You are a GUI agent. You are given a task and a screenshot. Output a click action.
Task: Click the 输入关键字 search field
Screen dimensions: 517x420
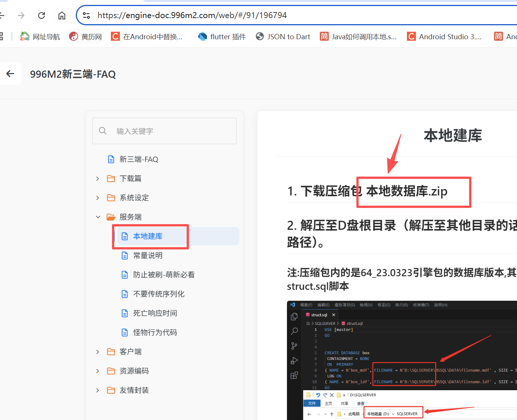164,131
